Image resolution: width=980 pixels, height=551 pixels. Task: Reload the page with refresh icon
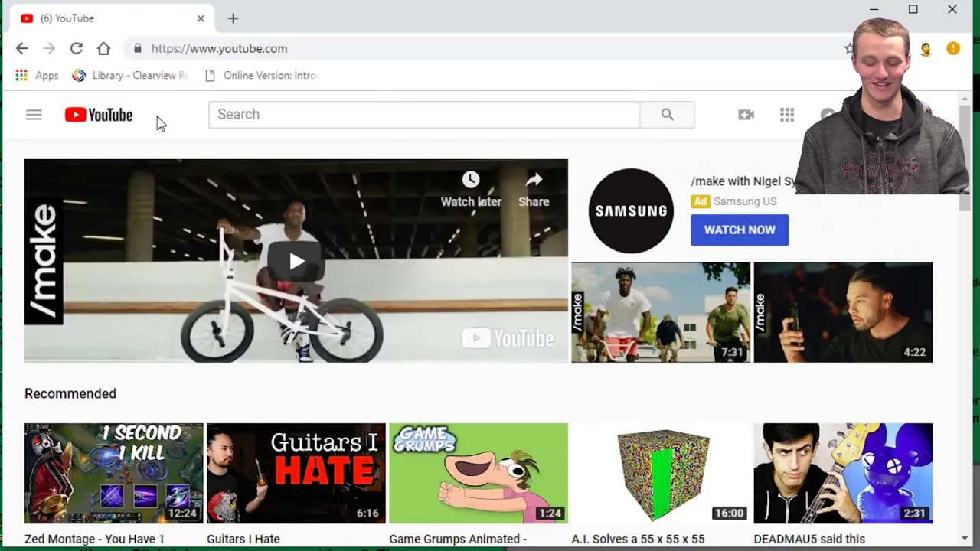pos(77,49)
